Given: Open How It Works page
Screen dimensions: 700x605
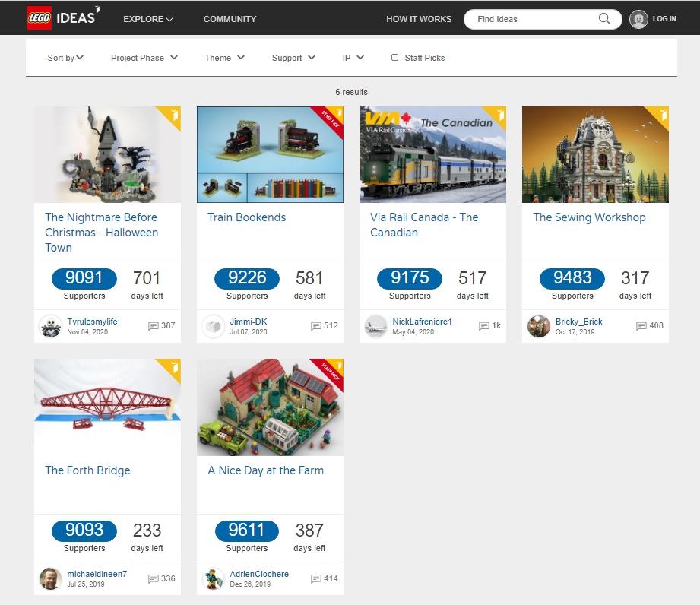Looking at the screenshot, I should (419, 19).
